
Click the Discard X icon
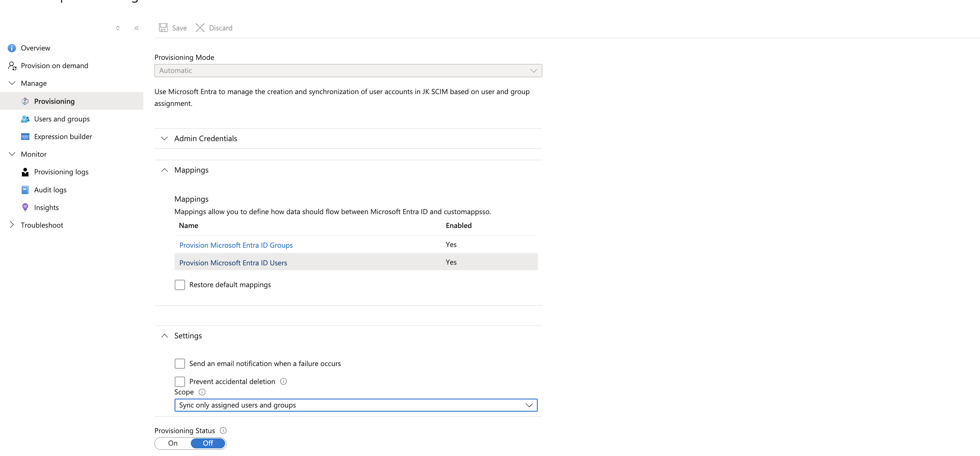point(200,28)
